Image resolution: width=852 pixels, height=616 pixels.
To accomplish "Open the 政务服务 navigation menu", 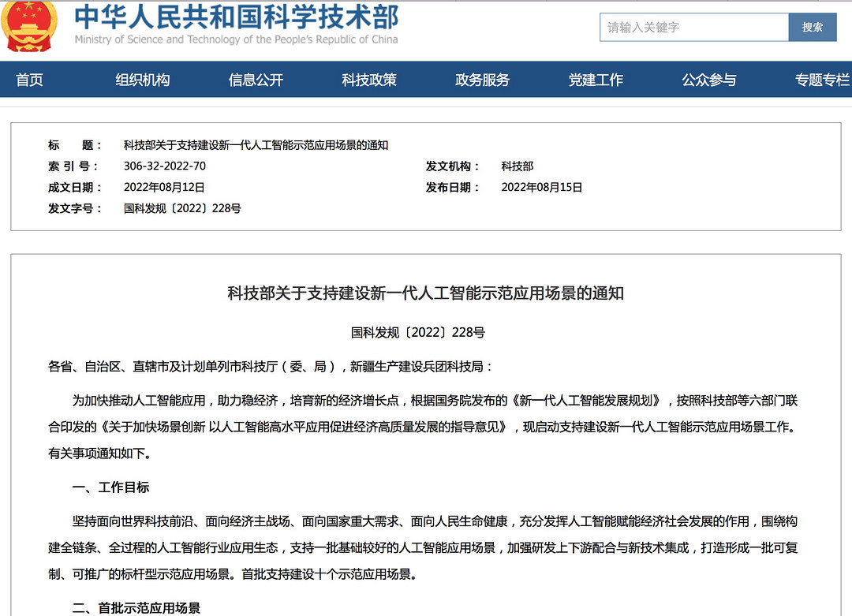I will click(482, 80).
